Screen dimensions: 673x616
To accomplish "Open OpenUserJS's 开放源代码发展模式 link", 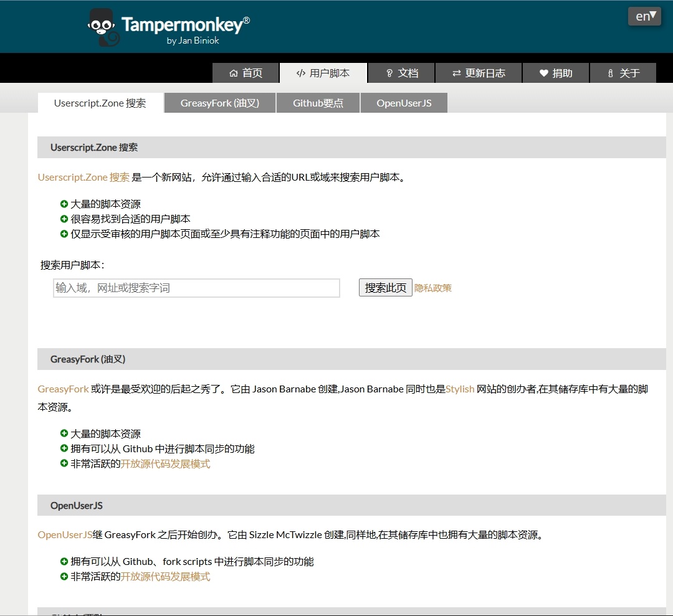I will click(165, 577).
